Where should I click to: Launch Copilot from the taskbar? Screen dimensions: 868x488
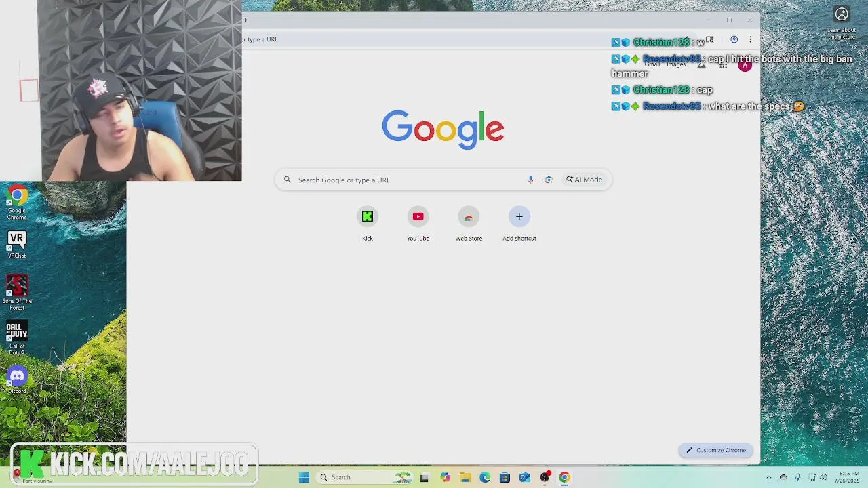445,477
